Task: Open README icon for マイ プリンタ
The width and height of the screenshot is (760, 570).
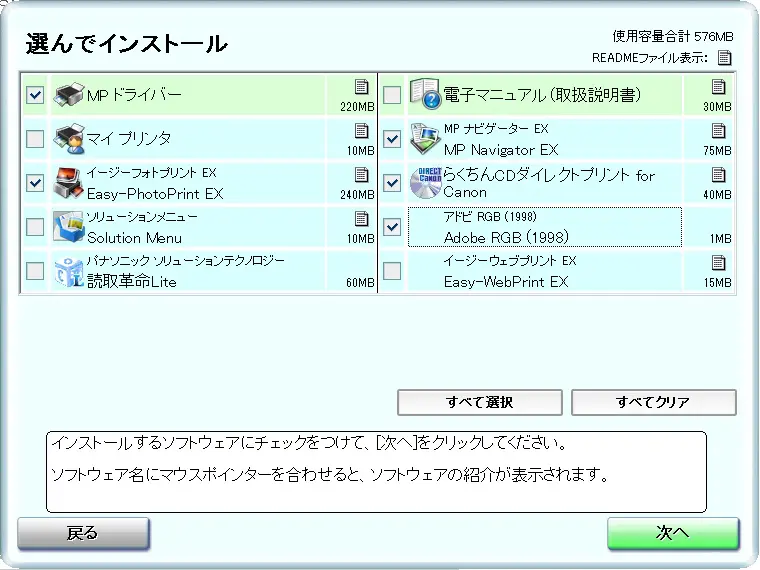Action: tap(362, 130)
